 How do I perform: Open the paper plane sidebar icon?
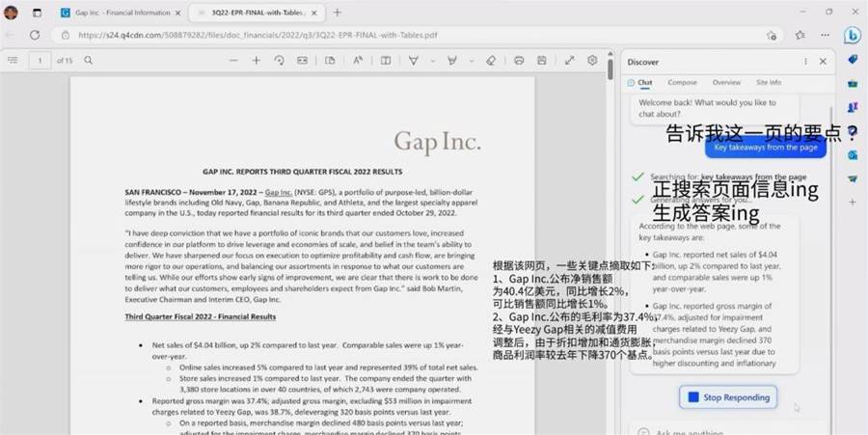pyautogui.click(x=853, y=178)
